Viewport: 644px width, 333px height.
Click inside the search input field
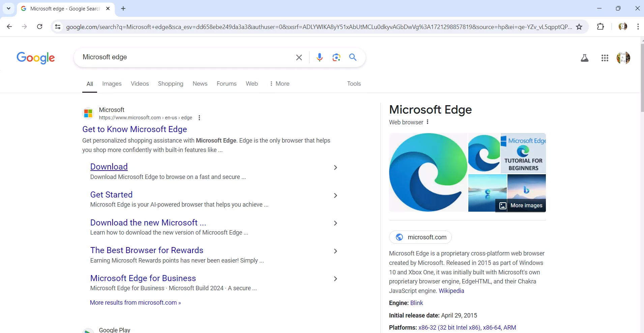tap(185, 57)
